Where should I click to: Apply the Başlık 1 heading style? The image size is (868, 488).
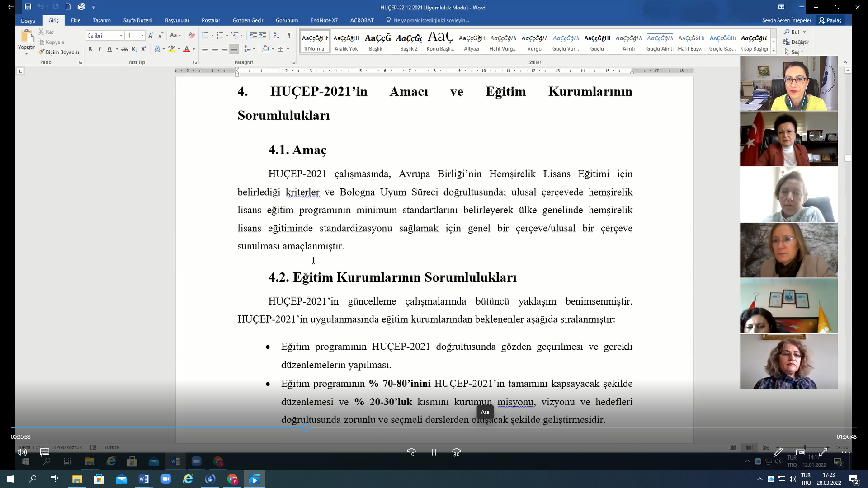[x=377, y=42]
